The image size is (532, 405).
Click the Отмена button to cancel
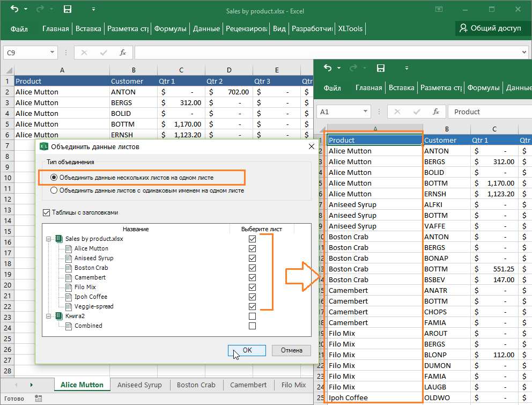point(291,350)
